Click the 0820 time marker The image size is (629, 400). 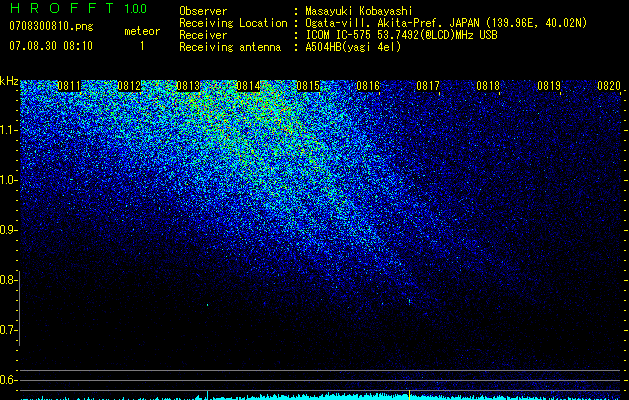pos(609,86)
